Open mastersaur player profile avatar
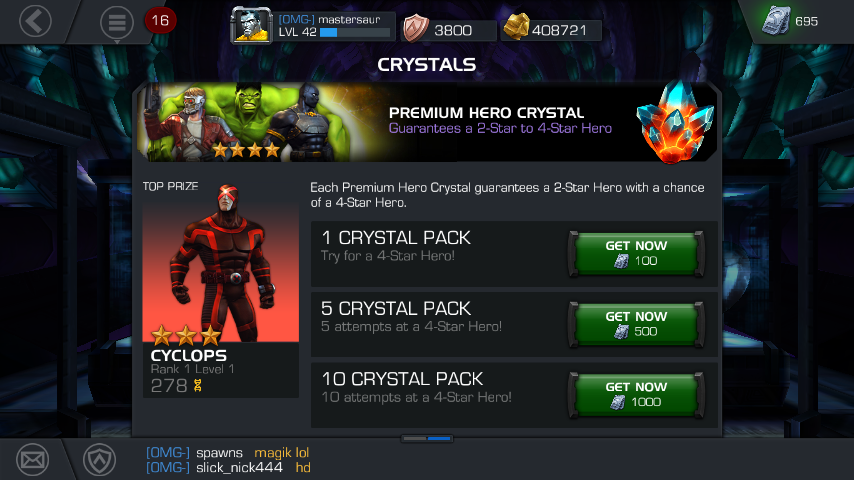The image size is (854, 480). (x=251, y=25)
